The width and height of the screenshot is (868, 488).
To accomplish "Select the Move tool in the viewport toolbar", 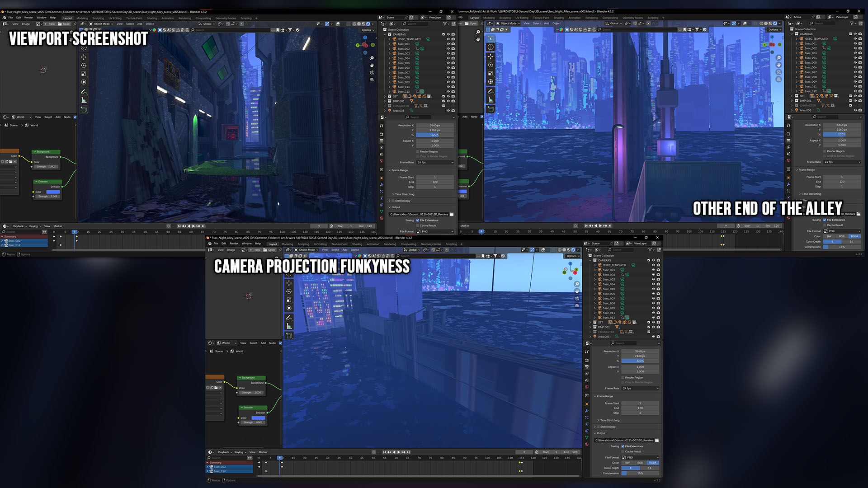I will coord(84,57).
